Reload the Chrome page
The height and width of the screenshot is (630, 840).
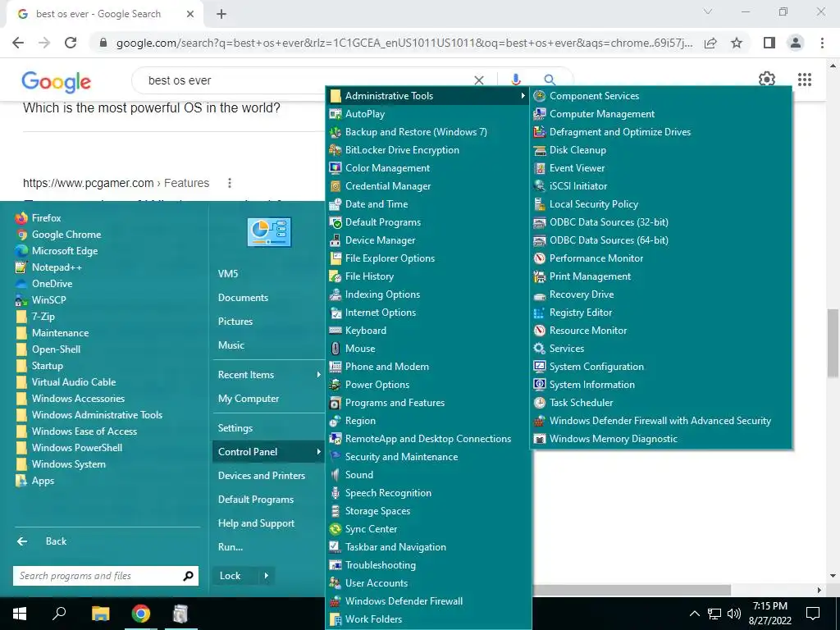coord(71,43)
